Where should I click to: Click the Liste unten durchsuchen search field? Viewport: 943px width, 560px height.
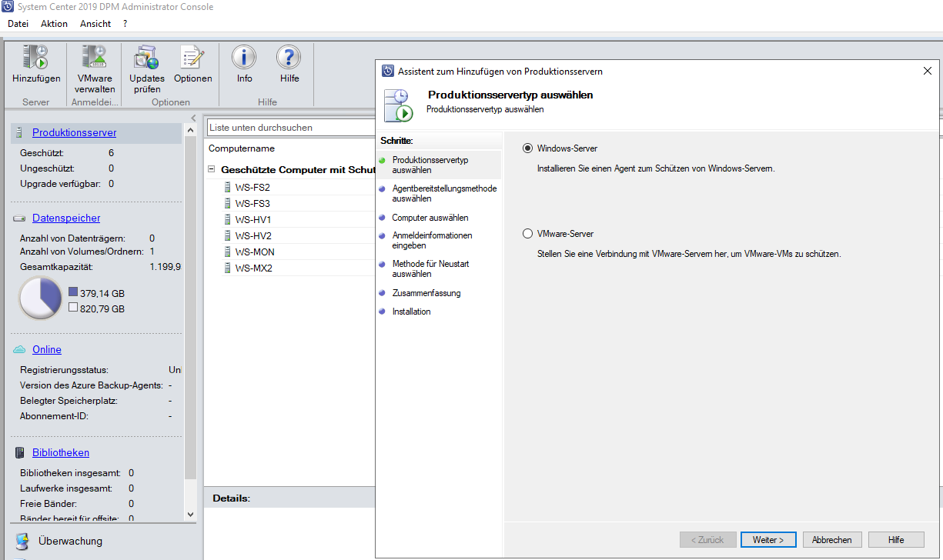(291, 127)
